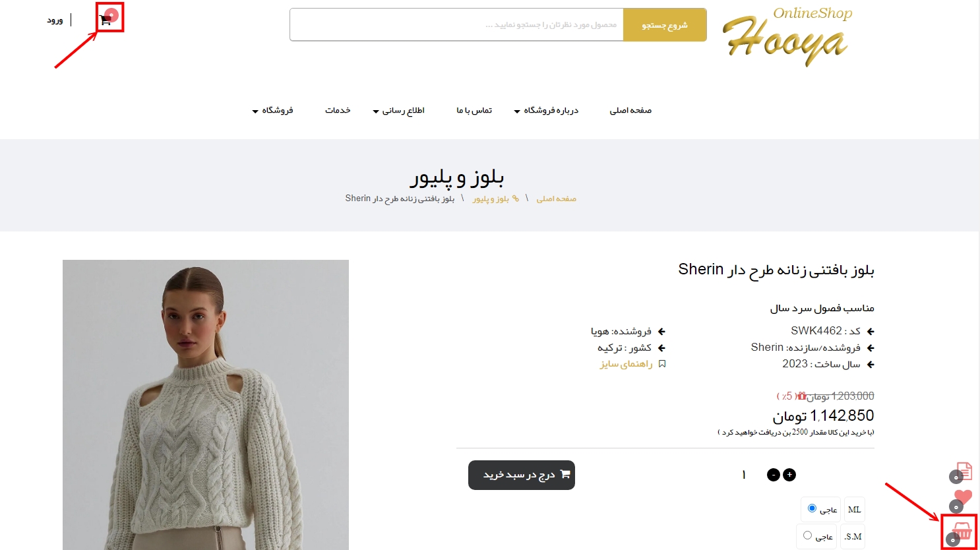Open the floating heart wishlist icon
The image size is (980, 550).
click(963, 497)
